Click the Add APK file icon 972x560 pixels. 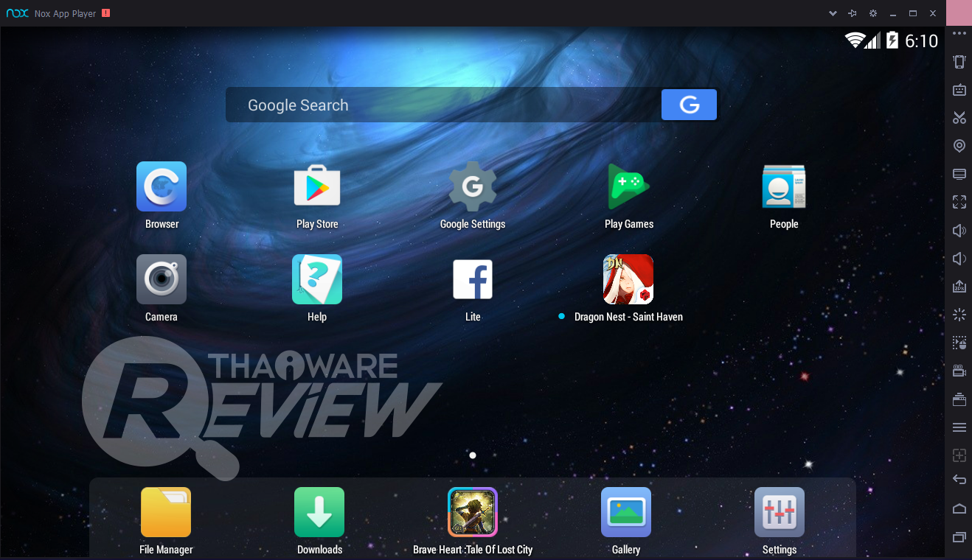pyautogui.click(x=959, y=287)
